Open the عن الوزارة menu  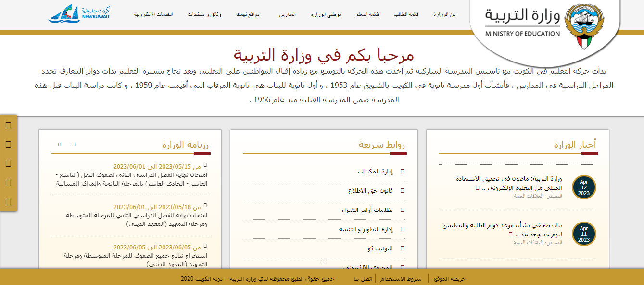(444, 15)
